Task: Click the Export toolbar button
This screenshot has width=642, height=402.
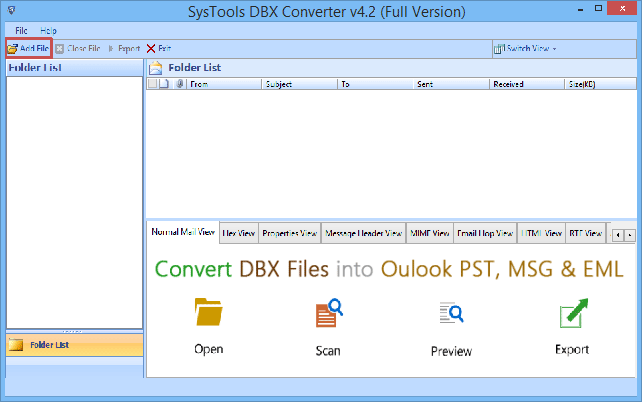Action: point(124,48)
